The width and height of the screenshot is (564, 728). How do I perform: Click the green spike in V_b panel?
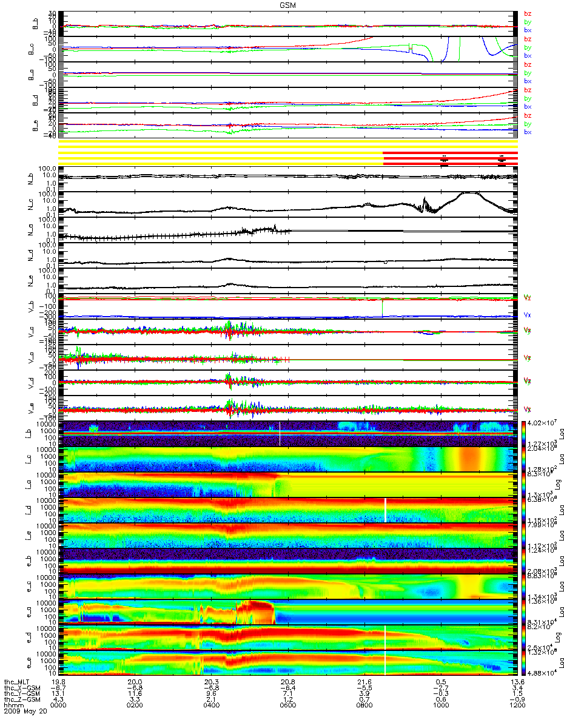click(x=382, y=307)
